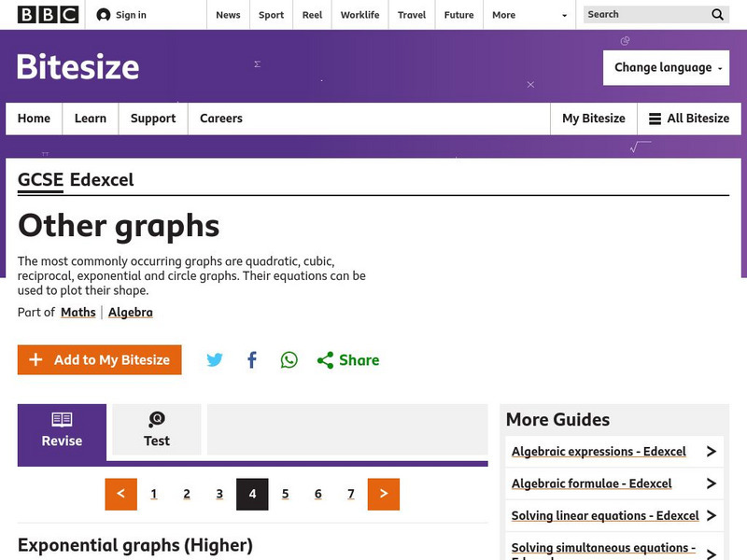This screenshot has width=747, height=560.
Task: Click the plus icon on Add to My Bitesize
Action: [x=35, y=359]
